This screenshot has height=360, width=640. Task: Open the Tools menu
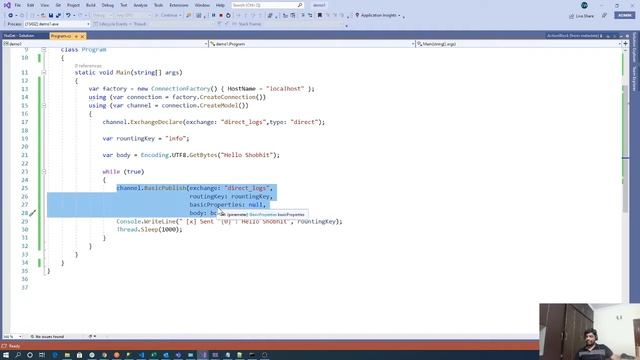158,5
